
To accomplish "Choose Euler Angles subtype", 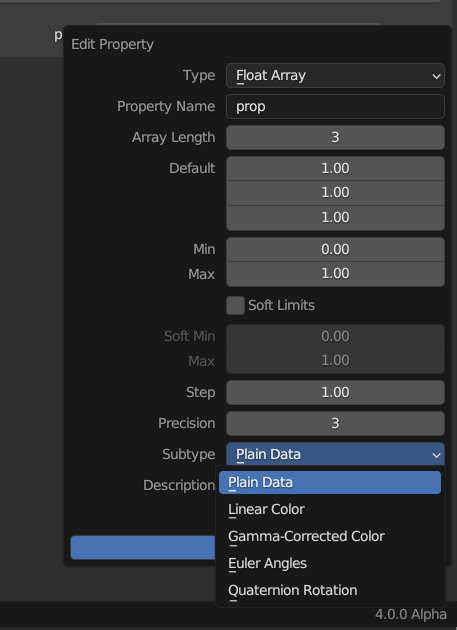I will 330,563.
